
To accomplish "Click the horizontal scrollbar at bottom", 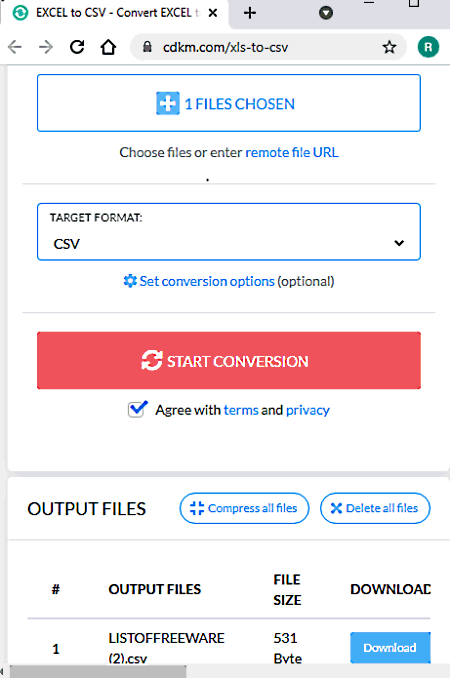I will tap(98, 672).
